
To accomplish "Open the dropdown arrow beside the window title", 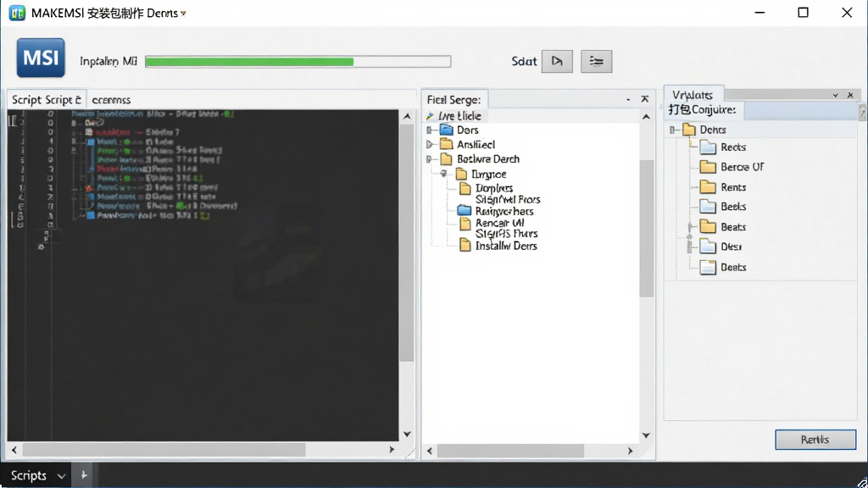I will [183, 14].
